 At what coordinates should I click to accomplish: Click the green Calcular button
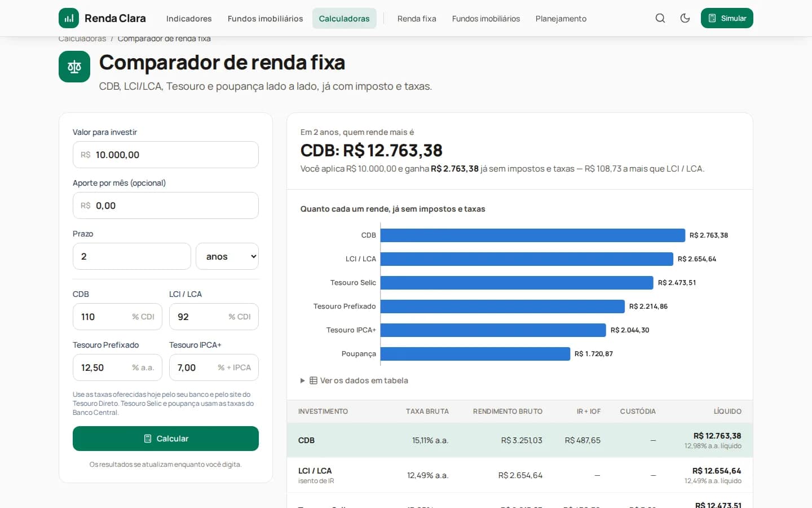click(166, 439)
